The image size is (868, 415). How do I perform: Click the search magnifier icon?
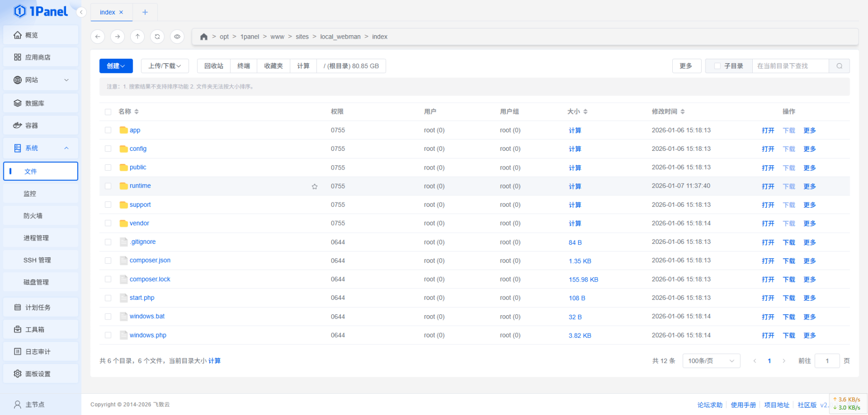point(839,66)
